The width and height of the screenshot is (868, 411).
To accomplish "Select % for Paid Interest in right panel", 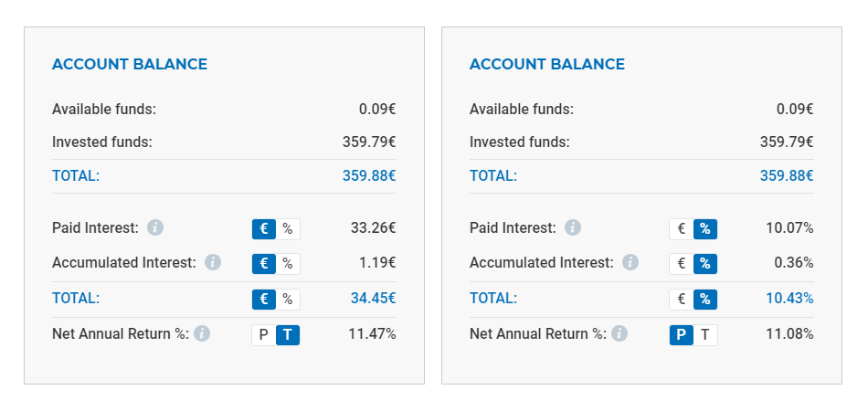I will 705,229.
